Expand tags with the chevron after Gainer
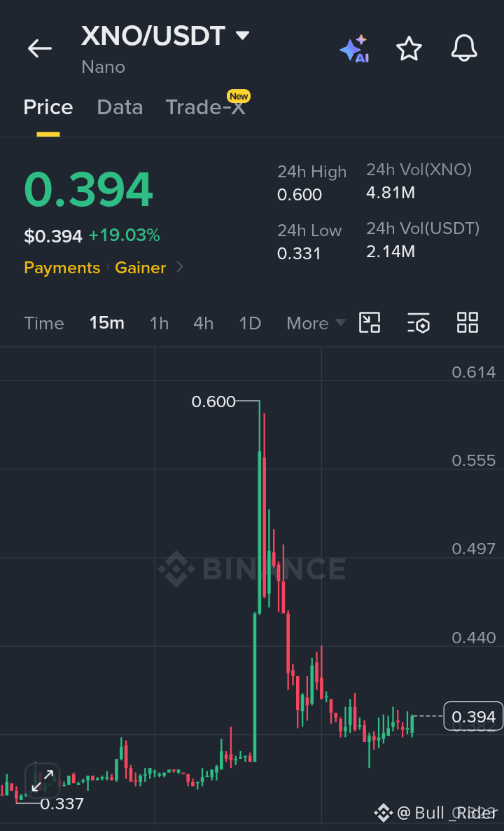Image resolution: width=504 pixels, height=831 pixels. pos(179,267)
